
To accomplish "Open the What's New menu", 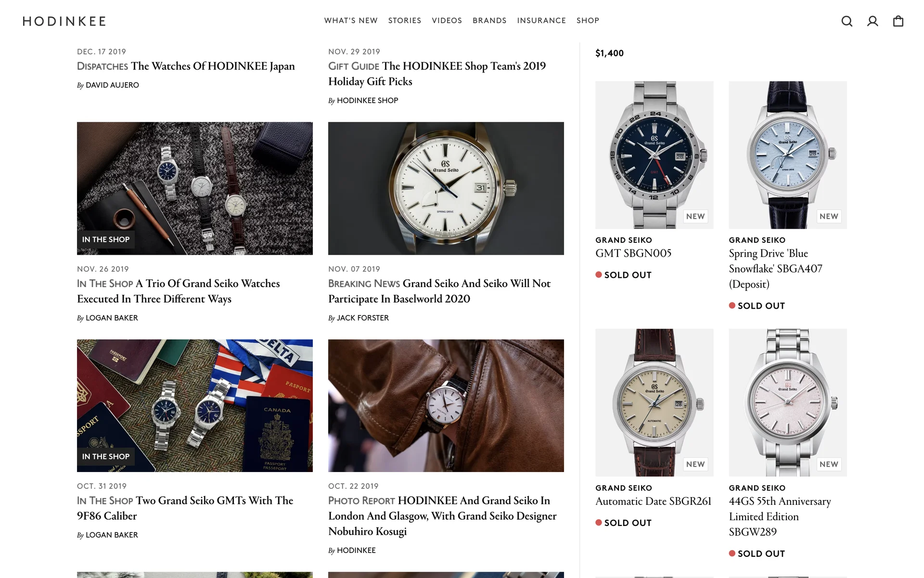I will pos(351,21).
